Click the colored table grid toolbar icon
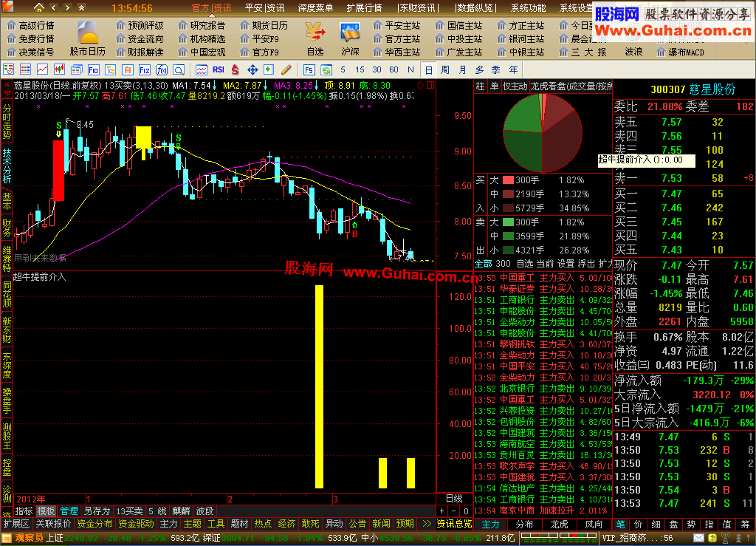756x546 pixels. pyautogui.click(x=26, y=70)
